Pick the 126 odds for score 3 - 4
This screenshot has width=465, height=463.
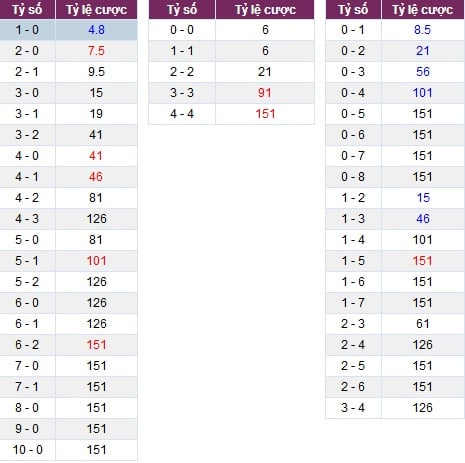click(423, 408)
